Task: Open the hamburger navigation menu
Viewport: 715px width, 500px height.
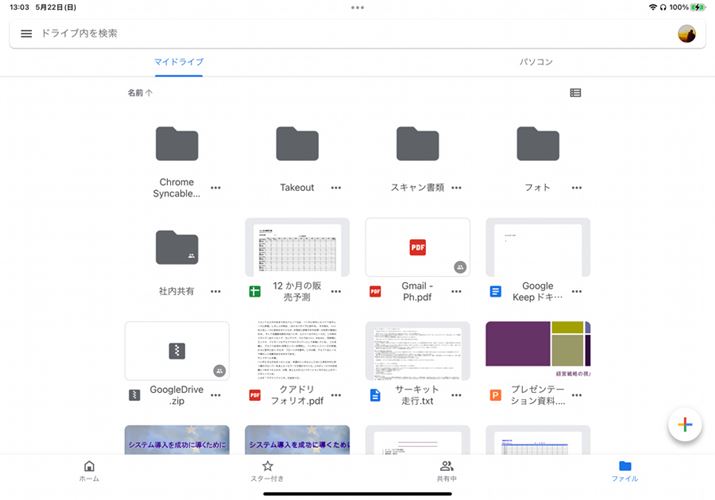Action: (x=26, y=33)
